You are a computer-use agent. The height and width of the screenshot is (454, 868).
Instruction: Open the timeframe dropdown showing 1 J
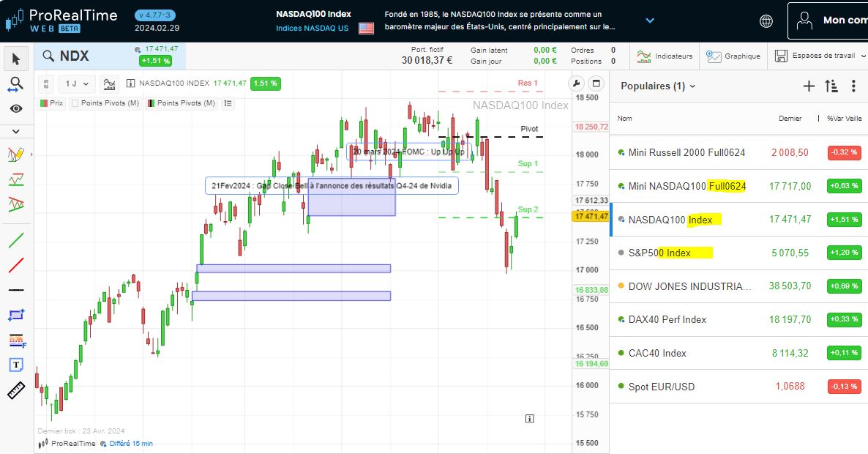pos(77,84)
